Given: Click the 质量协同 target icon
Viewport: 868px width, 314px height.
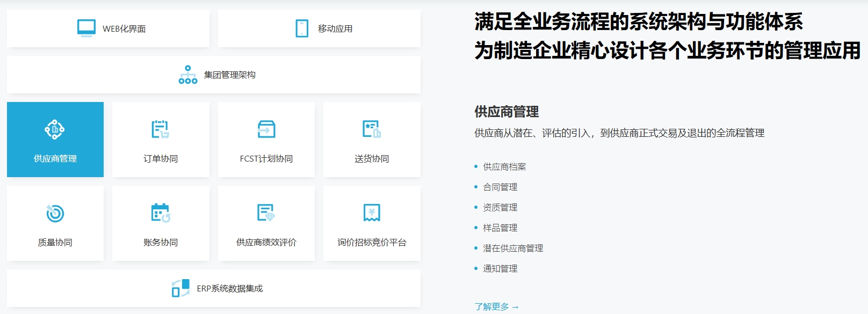Looking at the screenshot, I should pos(55,213).
